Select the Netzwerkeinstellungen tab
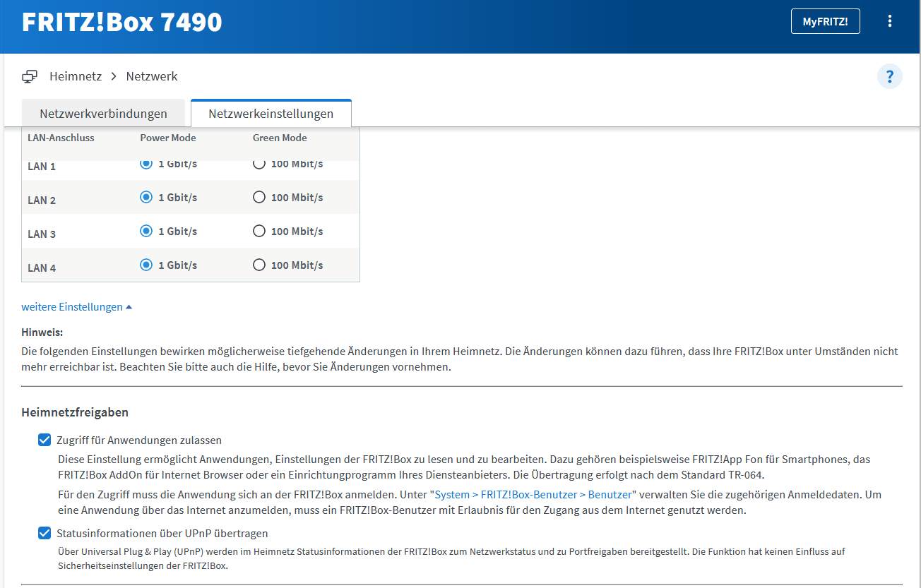 click(x=271, y=114)
